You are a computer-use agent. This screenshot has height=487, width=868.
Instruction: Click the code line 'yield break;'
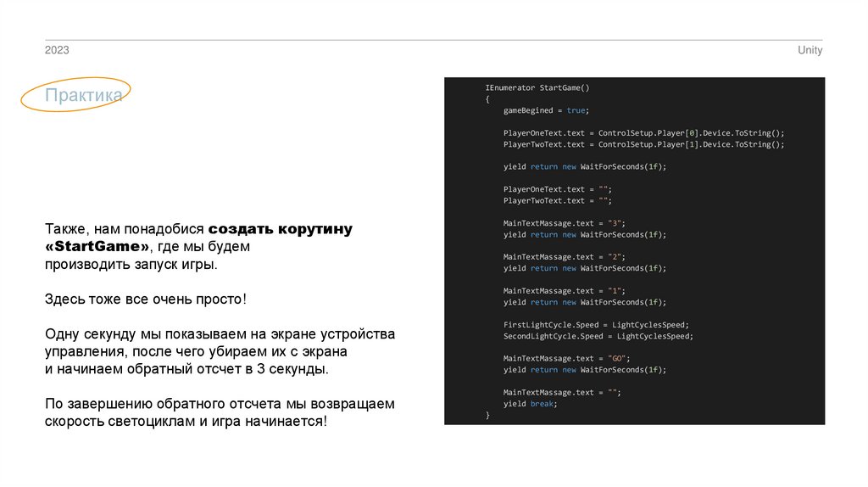pyautogui.click(x=530, y=404)
